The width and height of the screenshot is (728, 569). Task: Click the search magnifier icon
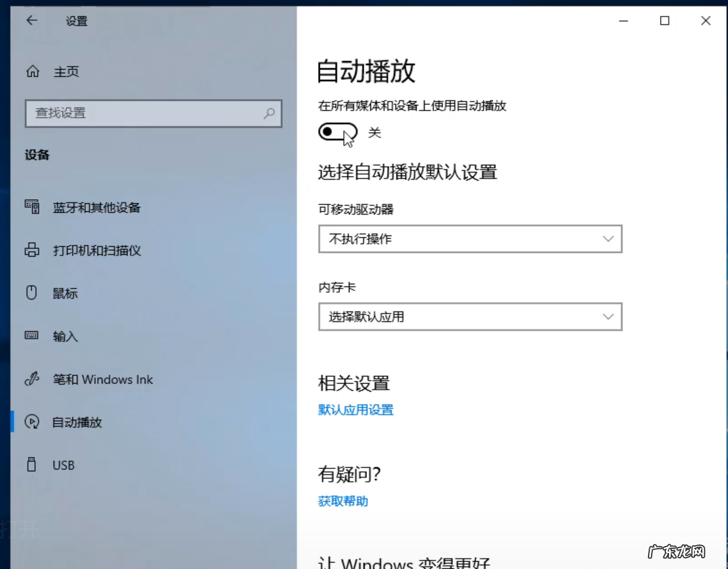(x=270, y=113)
